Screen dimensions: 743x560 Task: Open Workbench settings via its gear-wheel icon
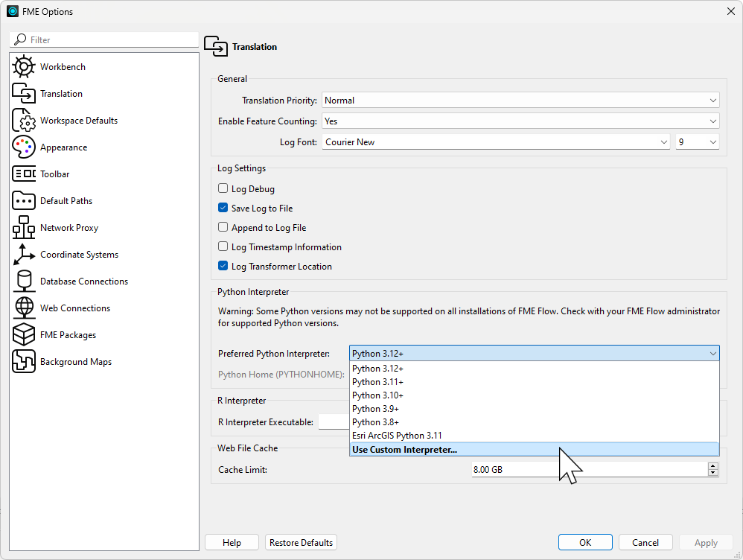[24, 67]
